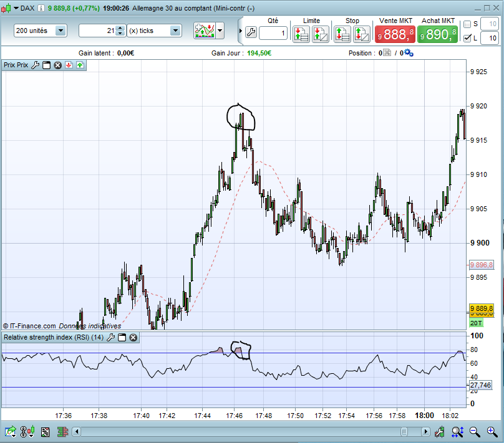This screenshot has width=504, height=443.
Task: Click the zoom auto-fit magnifier with arrows
Action: 457,432
